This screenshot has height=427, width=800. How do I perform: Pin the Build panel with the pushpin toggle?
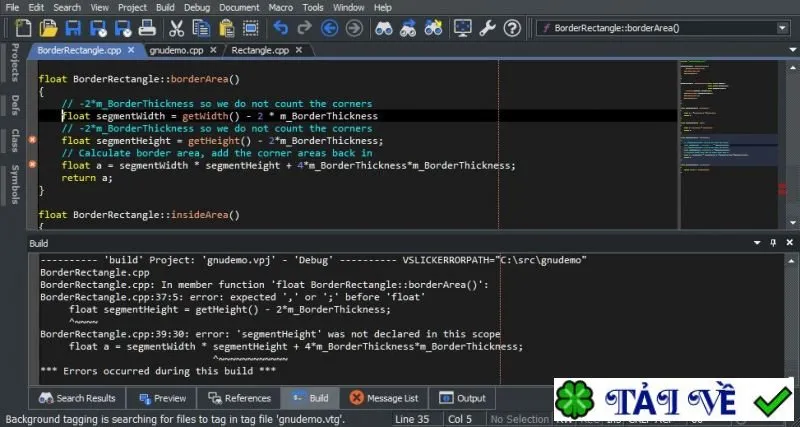(x=773, y=243)
